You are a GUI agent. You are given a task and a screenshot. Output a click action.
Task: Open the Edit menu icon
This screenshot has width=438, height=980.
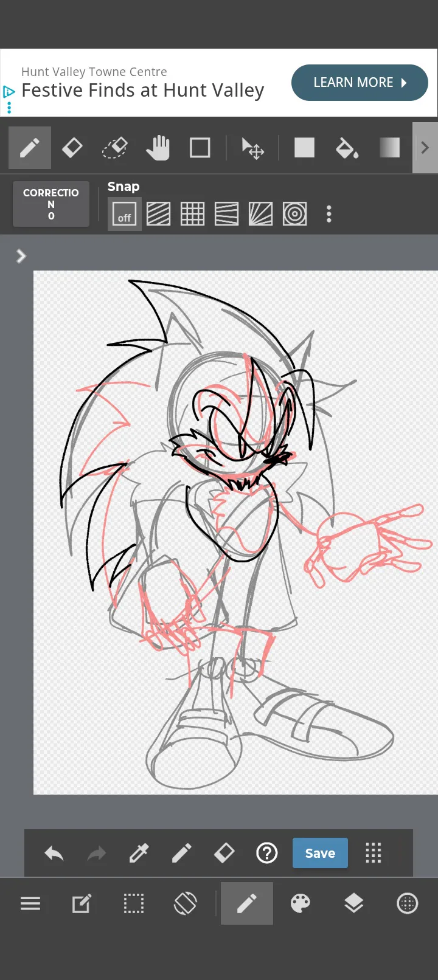click(82, 903)
